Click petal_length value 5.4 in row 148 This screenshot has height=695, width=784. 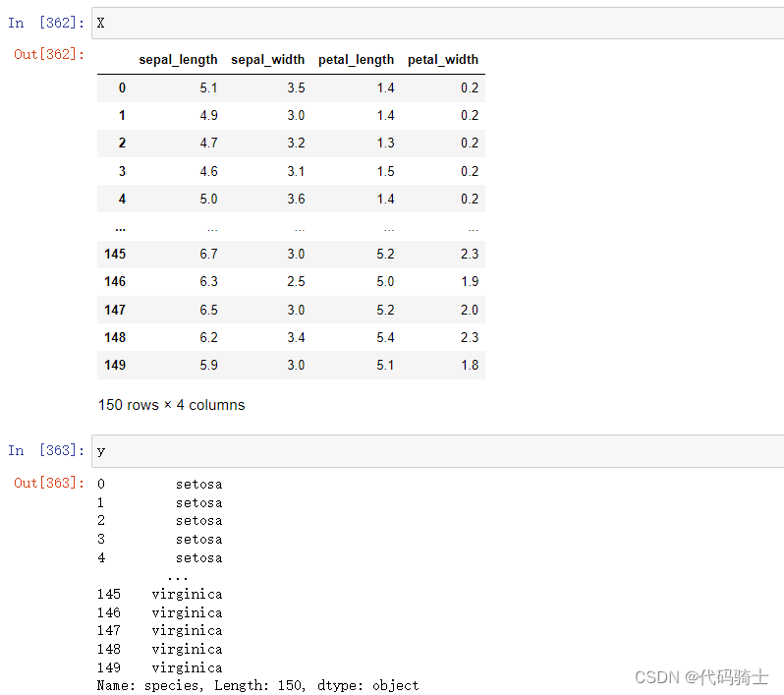click(385, 338)
